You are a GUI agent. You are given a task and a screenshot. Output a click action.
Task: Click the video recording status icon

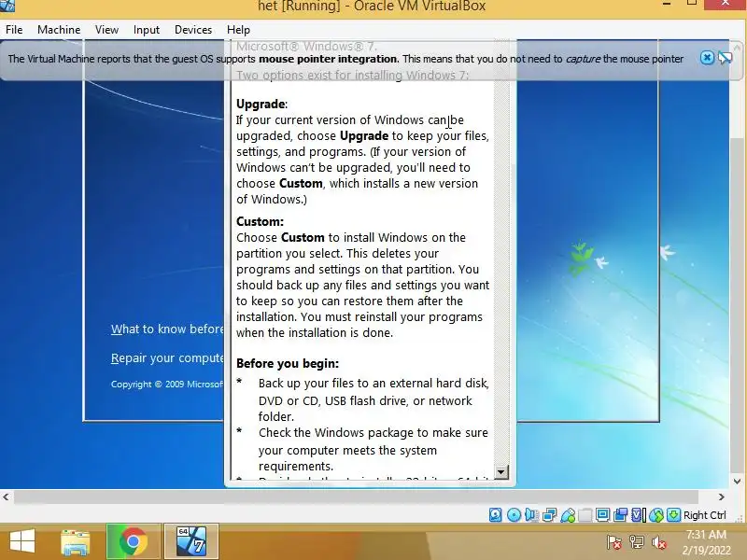[x=621, y=515]
